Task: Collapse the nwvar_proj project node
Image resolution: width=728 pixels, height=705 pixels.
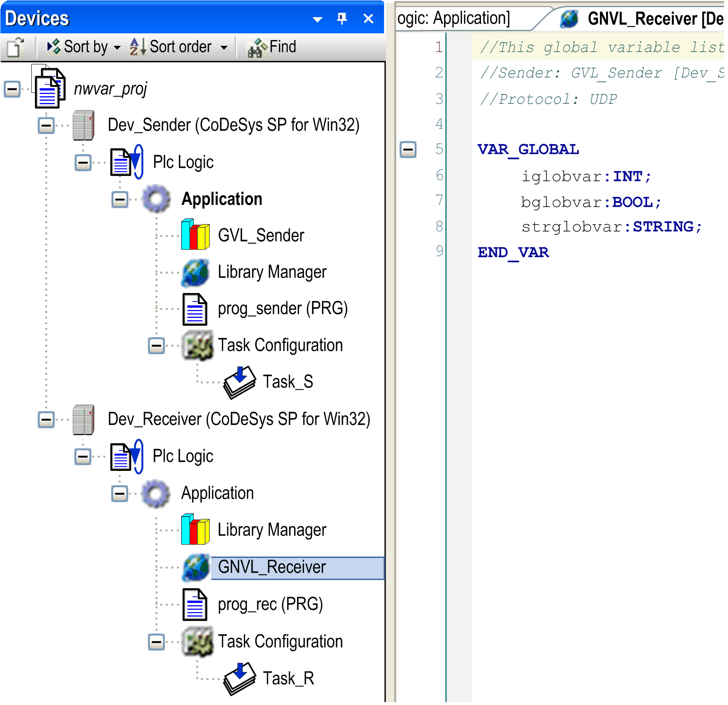Action: [11, 88]
